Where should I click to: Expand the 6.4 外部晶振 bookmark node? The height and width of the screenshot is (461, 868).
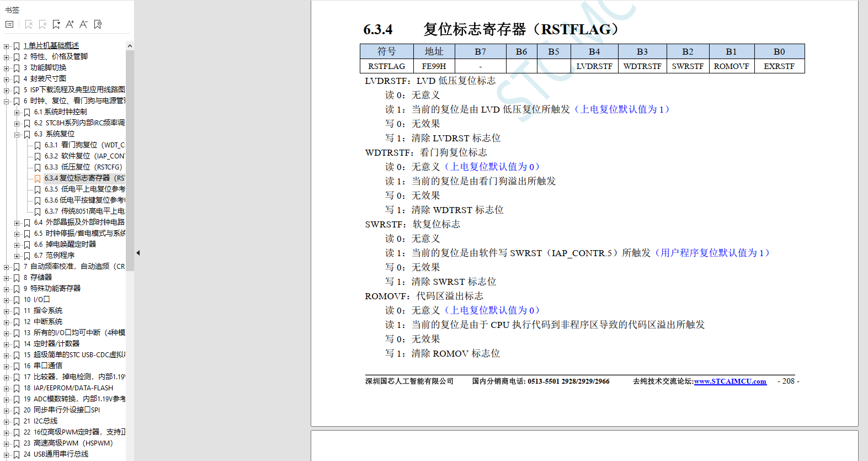(17, 222)
